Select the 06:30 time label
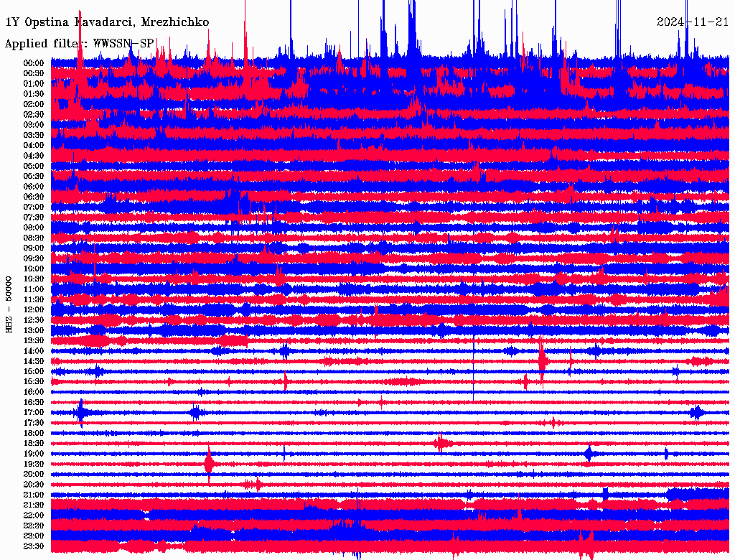Image resolution: width=735 pixels, height=560 pixels. [34, 197]
